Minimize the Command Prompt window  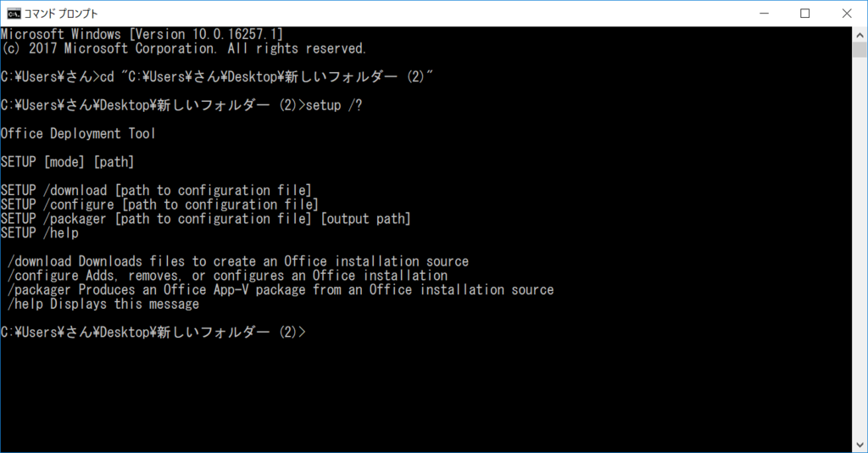coord(765,14)
